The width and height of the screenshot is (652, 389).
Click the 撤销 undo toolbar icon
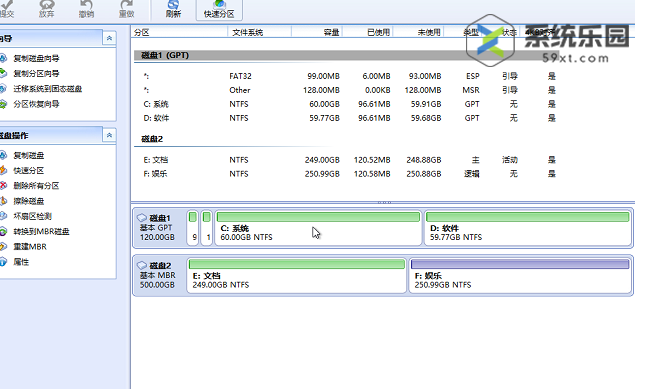point(86,5)
